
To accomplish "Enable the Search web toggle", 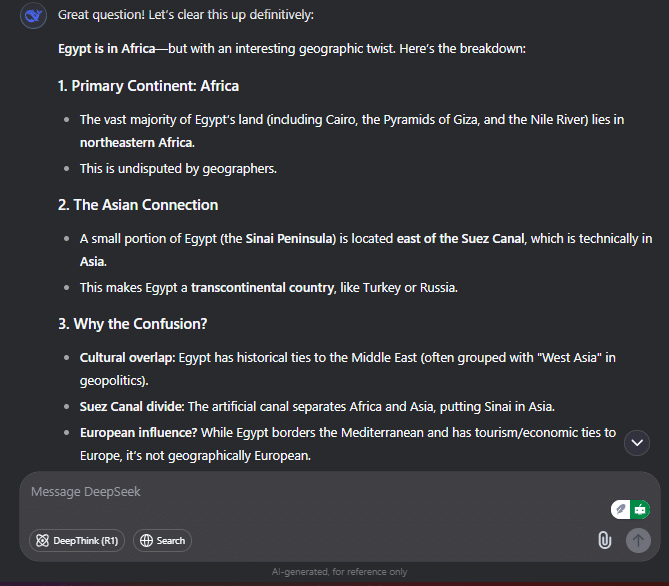I will point(162,541).
